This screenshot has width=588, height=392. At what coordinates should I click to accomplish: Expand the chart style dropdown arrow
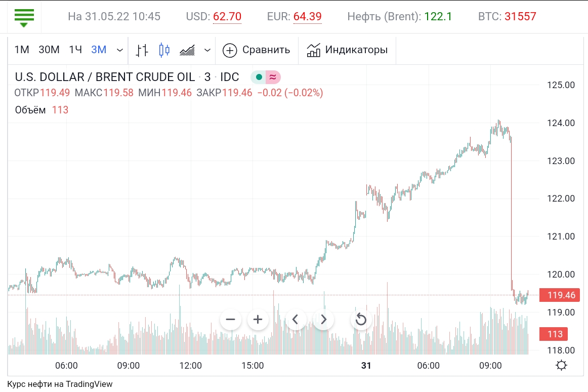[207, 50]
